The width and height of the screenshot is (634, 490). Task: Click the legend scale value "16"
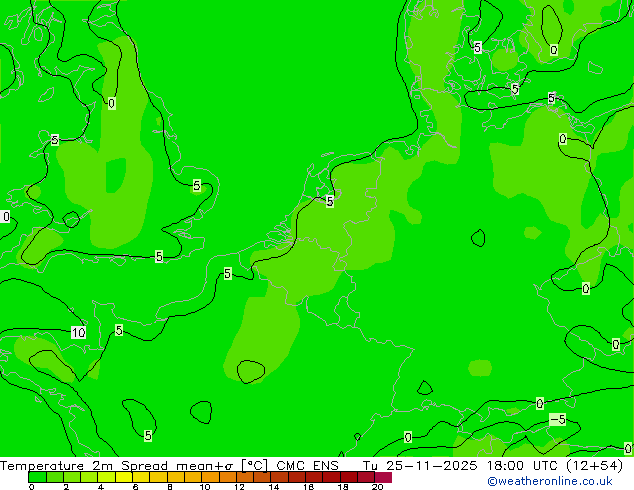point(308,487)
